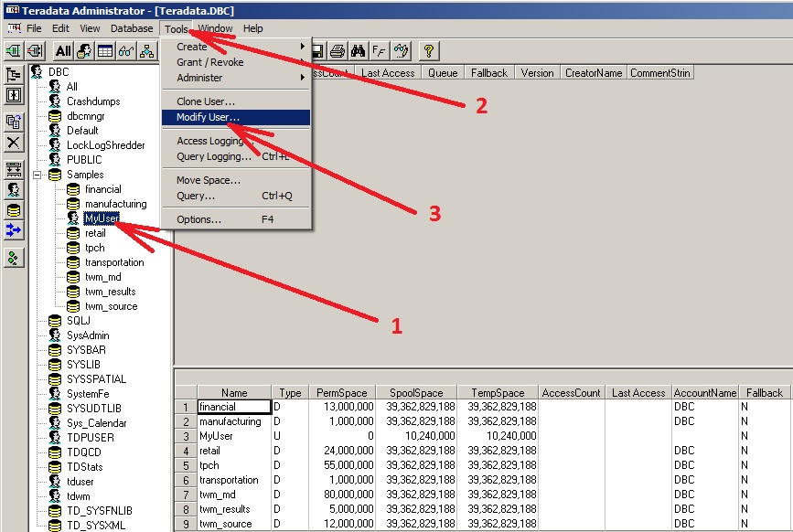Click the AccountName column header
Screen dimensions: 793x532
click(705, 392)
